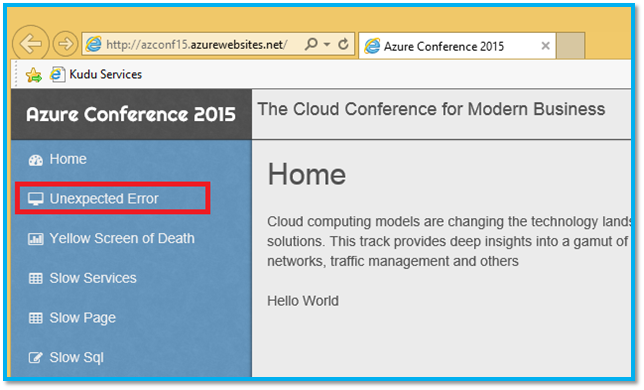Refresh the page with reload icon
Screen dimensions: 644x390
click(343, 44)
